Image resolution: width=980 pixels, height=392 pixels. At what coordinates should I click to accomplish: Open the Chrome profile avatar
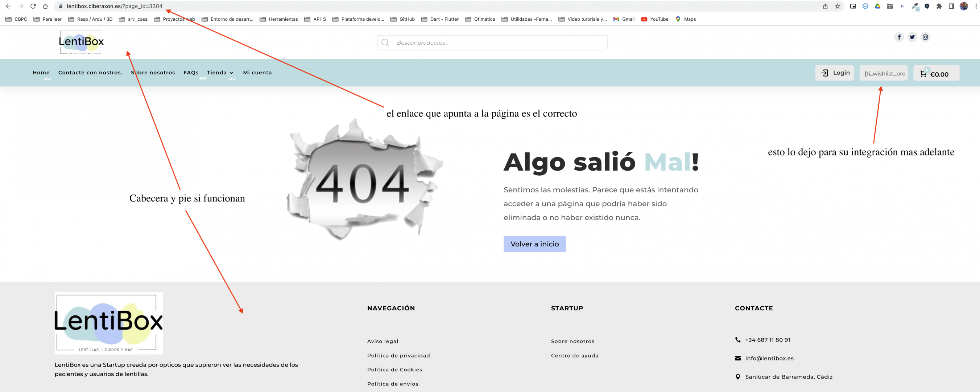click(x=964, y=6)
